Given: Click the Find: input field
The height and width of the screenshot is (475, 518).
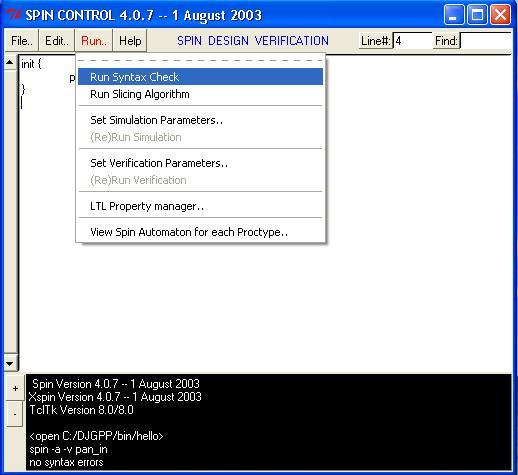Looking at the screenshot, I should (486, 41).
